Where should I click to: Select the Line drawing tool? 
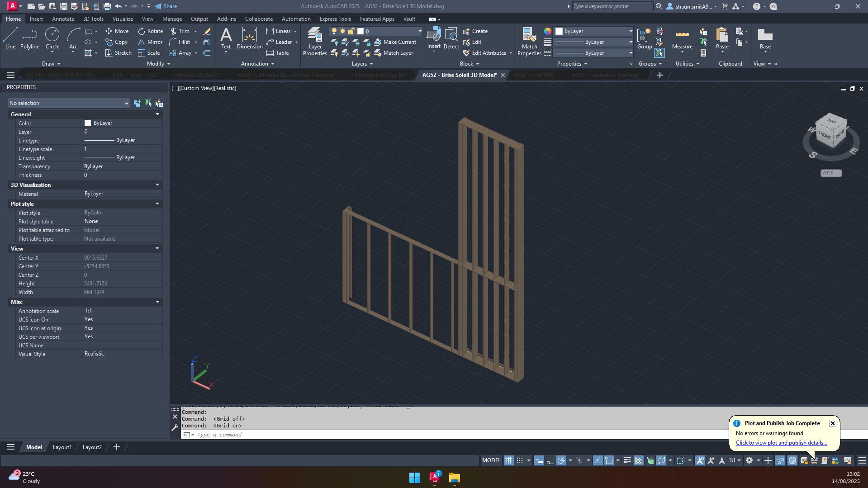[x=10, y=38]
